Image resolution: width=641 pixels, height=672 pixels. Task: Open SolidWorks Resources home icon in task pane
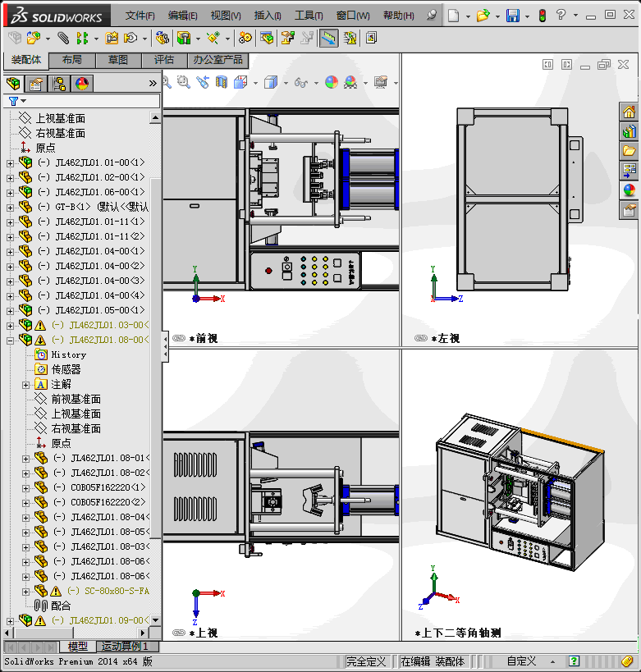(x=629, y=112)
